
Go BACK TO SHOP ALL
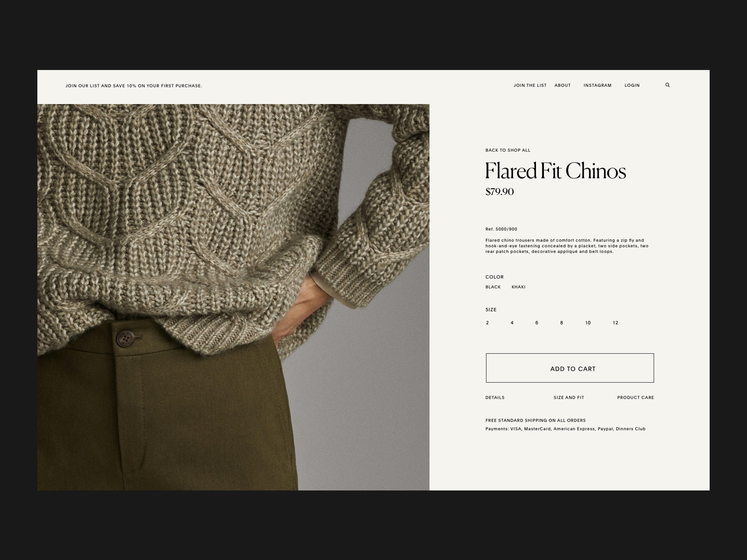508,150
